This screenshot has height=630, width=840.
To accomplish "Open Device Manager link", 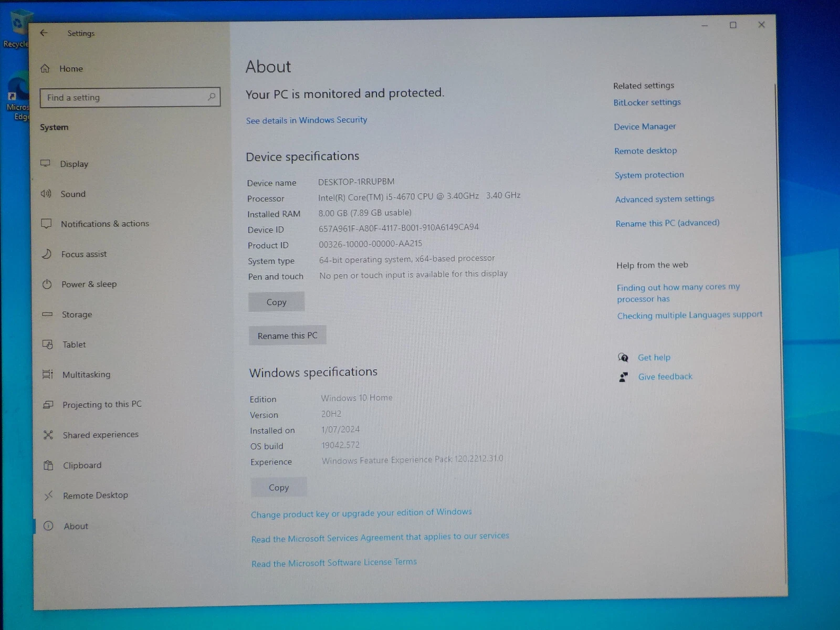I will click(x=645, y=127).
